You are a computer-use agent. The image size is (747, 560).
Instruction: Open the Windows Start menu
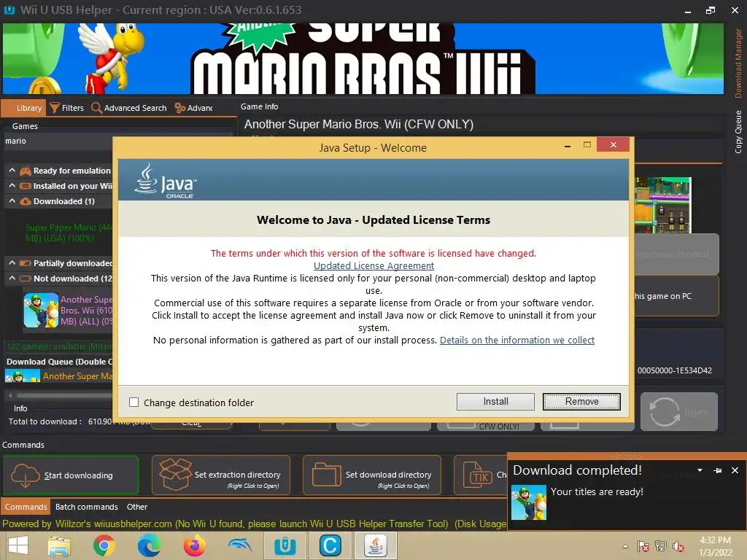coord(18,545)
